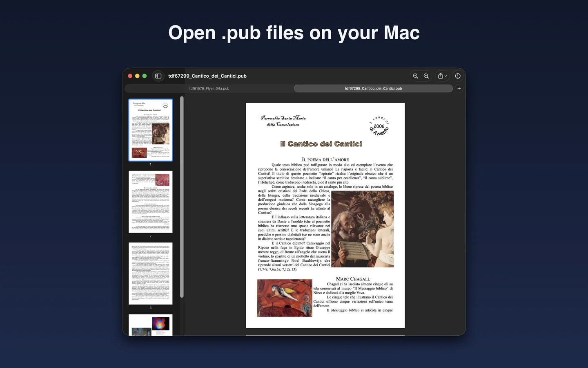Image resolution: width=588 pixels, height=368 pixels.
Task: Open the info inspector icon
Action: 458,76
